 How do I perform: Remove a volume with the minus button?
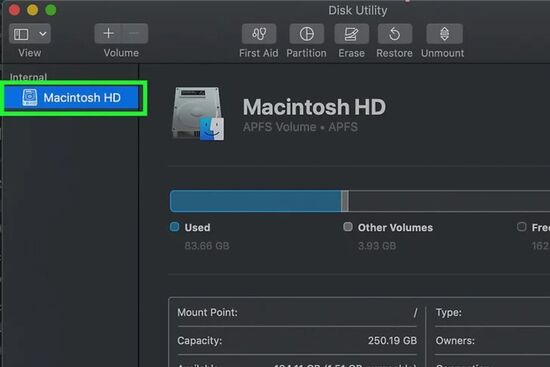(135, 34)
